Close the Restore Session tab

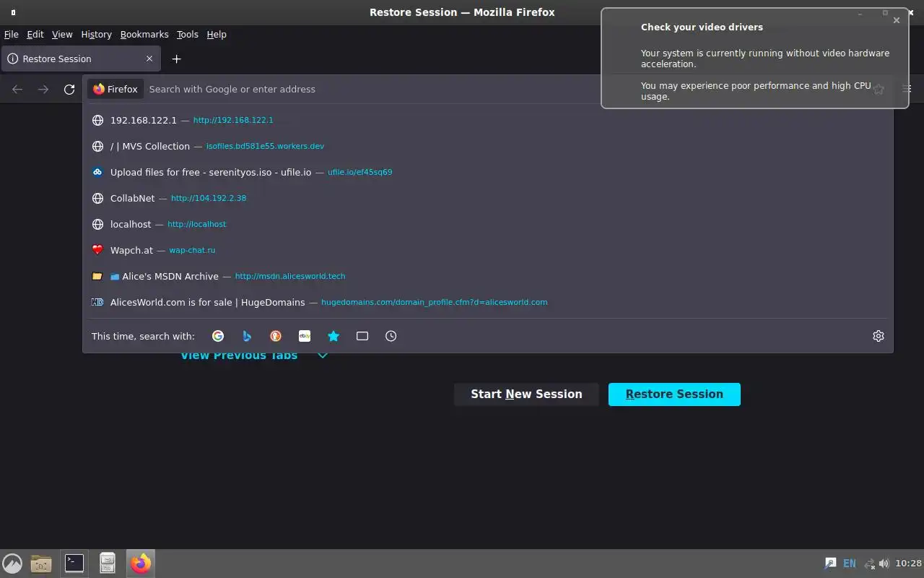149,59
